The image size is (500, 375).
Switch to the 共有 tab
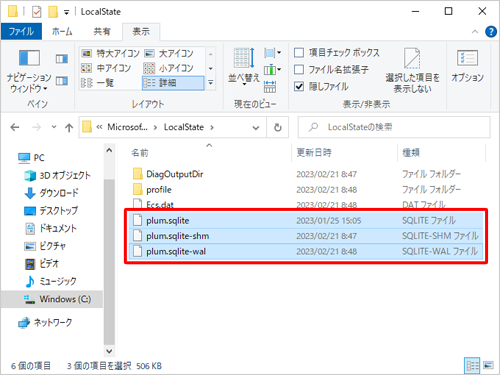tap(102, 32)
